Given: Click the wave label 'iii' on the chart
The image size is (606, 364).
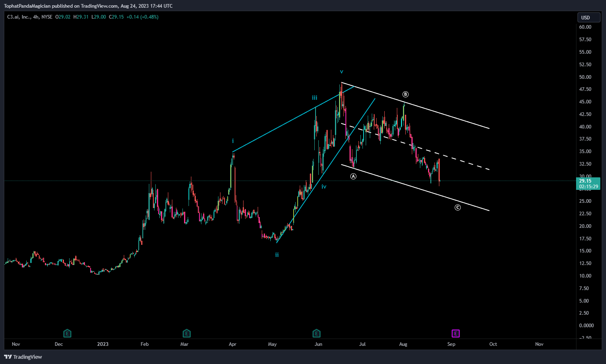Looking at the screenshot, I should [x=314, y=98].
